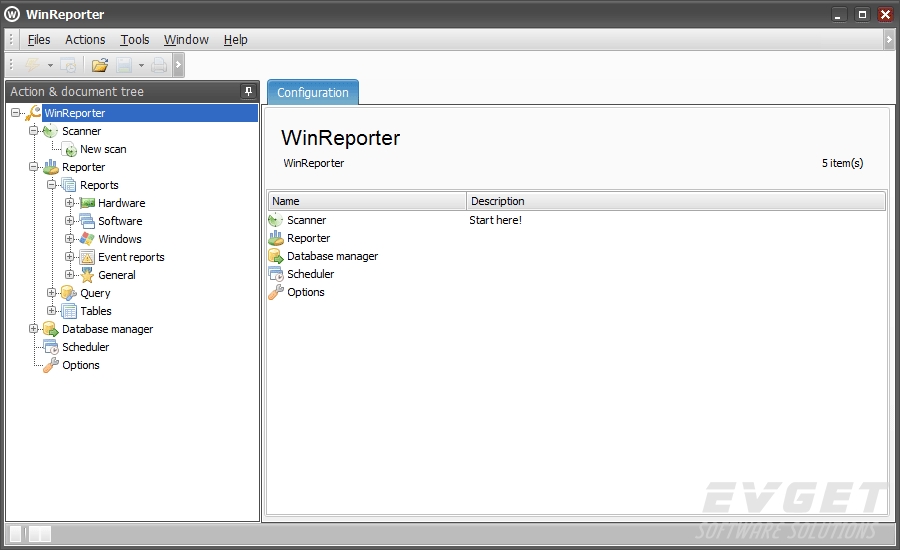Click the "Start here!" description text

click(495, 220)
